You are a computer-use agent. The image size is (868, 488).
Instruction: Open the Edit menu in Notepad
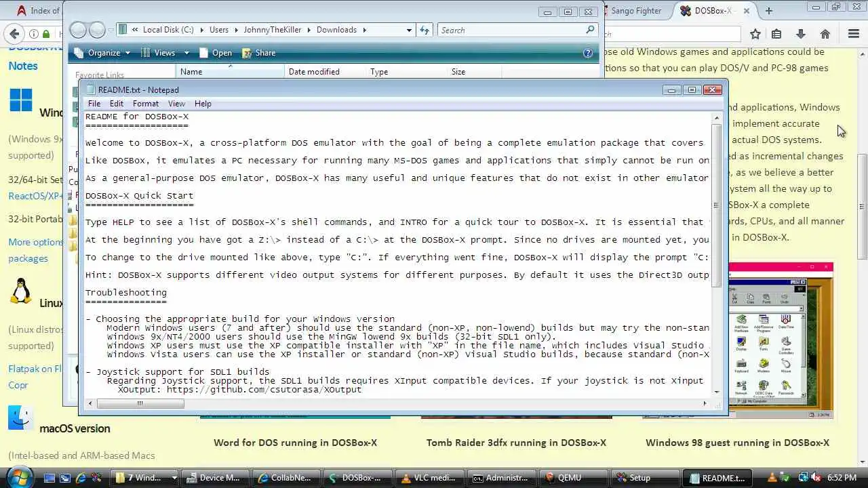(117, 104)
